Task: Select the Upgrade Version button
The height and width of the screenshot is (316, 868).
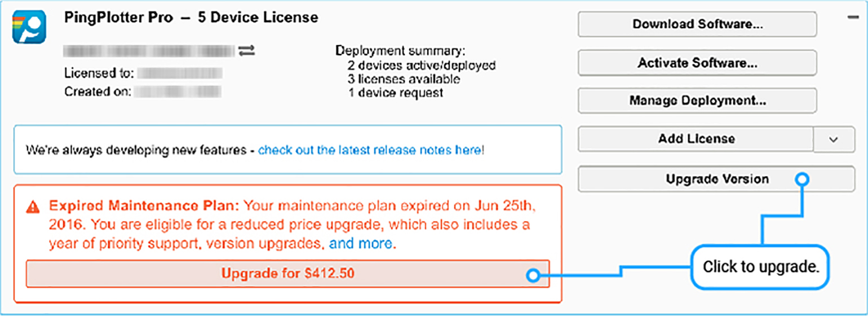Action: pyautogui.click(x=716, y=179)
